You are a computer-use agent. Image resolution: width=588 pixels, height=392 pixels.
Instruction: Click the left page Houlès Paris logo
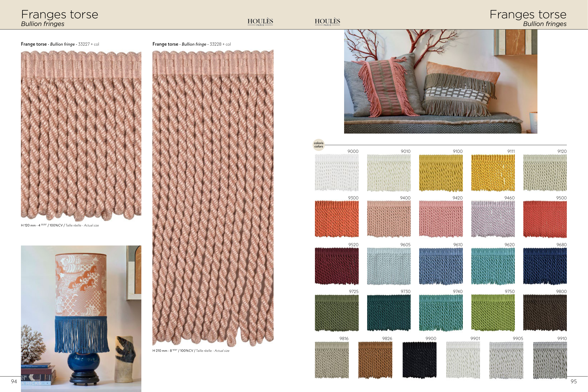pos(260,22)
